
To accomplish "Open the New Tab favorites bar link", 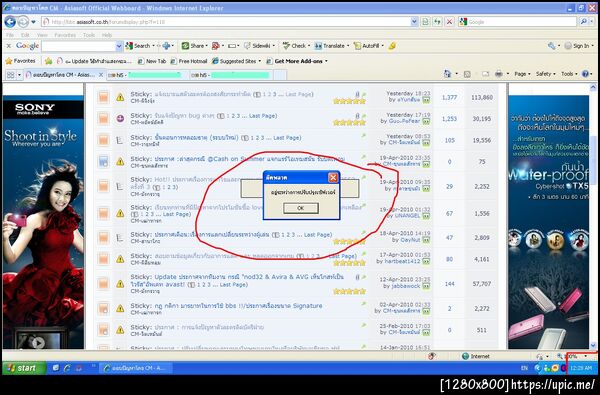I will (x=152, y=61).
